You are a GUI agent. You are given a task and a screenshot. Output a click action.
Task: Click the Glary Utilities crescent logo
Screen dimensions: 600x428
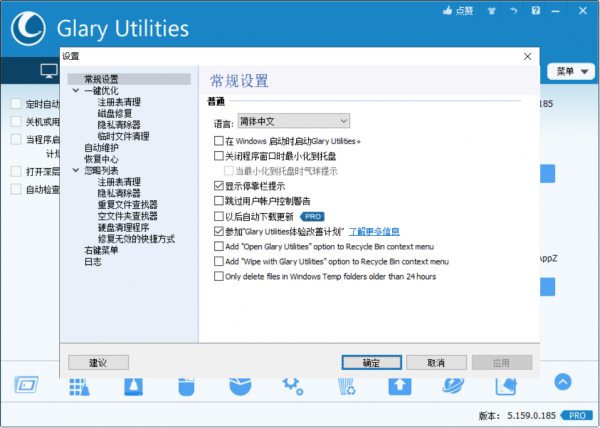28,29
